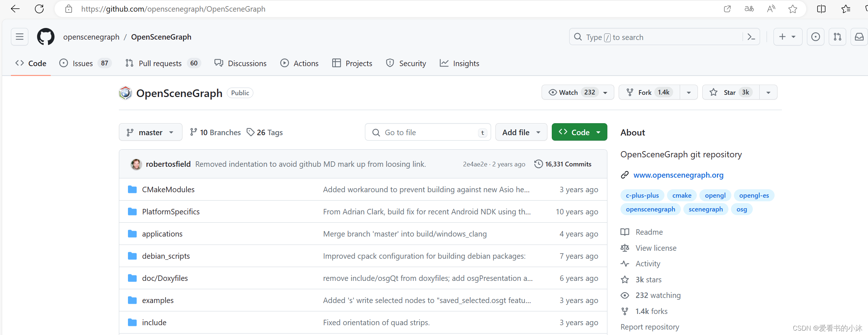Open the split screen icon
The image size is (868, 335).
click(x=821, y=9)
